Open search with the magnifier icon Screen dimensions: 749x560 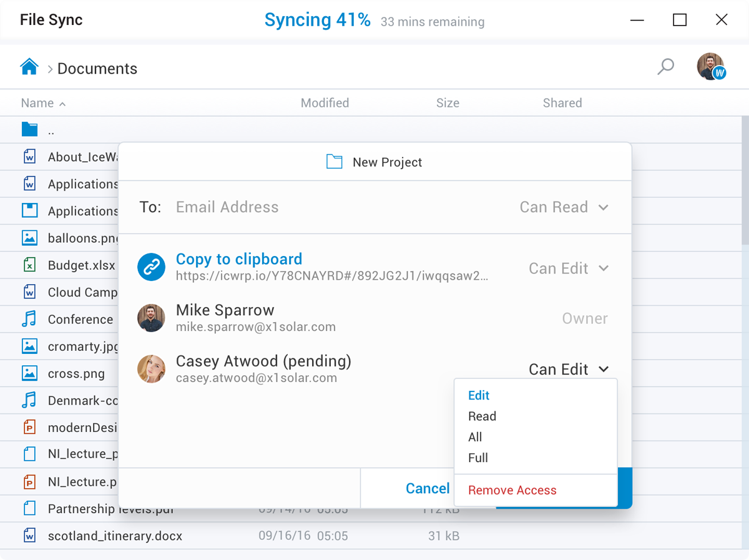click(666, 66)
